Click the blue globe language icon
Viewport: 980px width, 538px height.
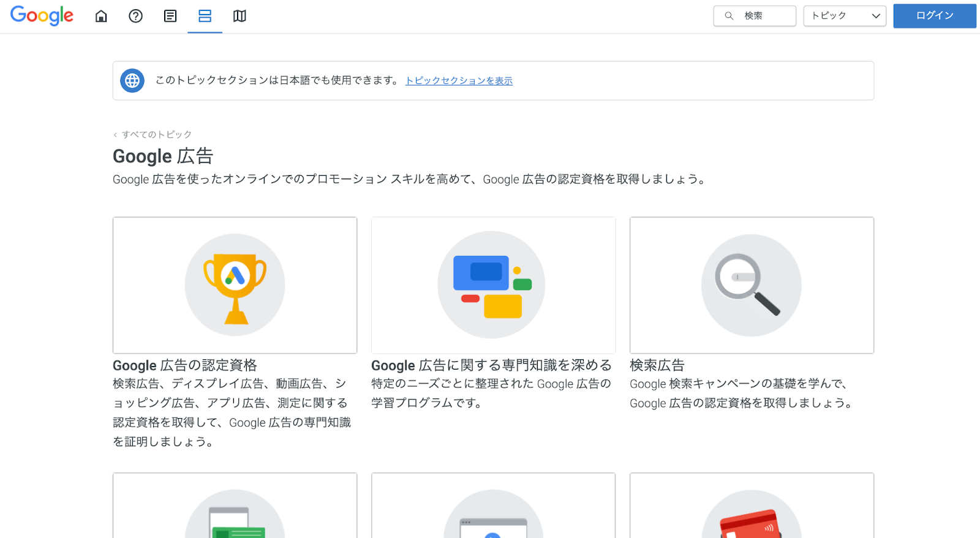(x=132, y=80)
